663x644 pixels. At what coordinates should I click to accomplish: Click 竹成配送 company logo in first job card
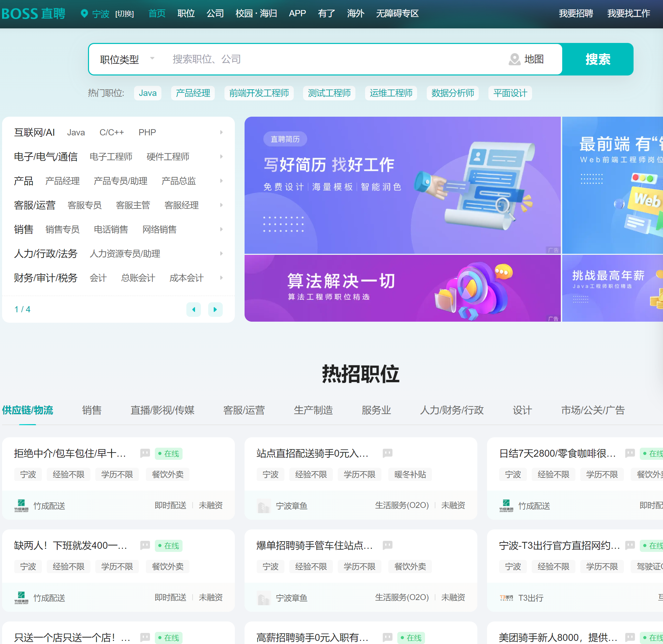click(x=21, y=506)
